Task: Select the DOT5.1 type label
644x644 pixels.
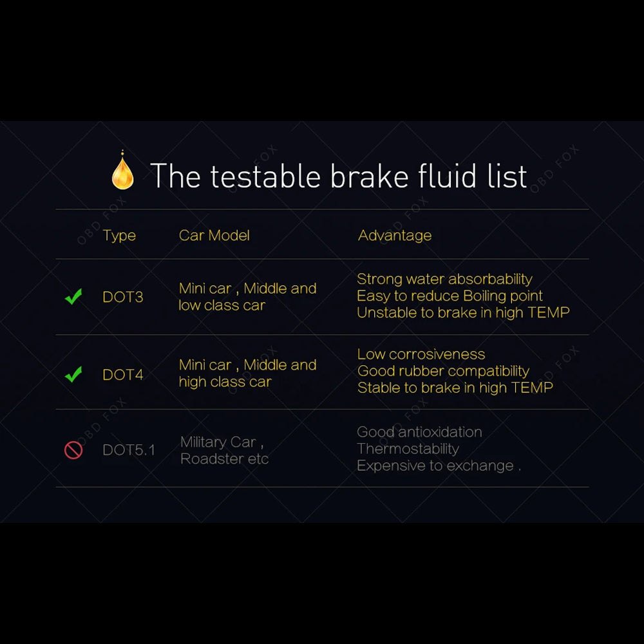Action: pyautogui.click(x=129, y=450)
